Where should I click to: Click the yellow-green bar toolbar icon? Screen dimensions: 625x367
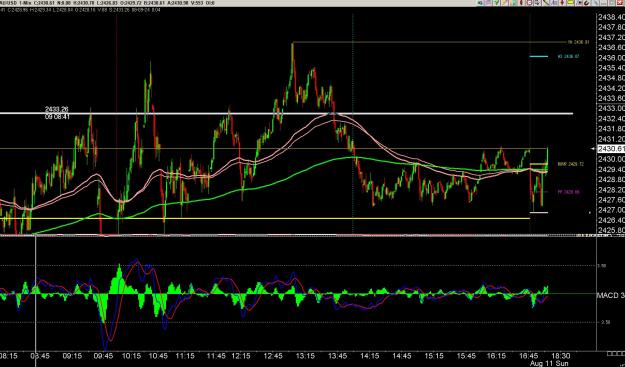coord(570,2)
